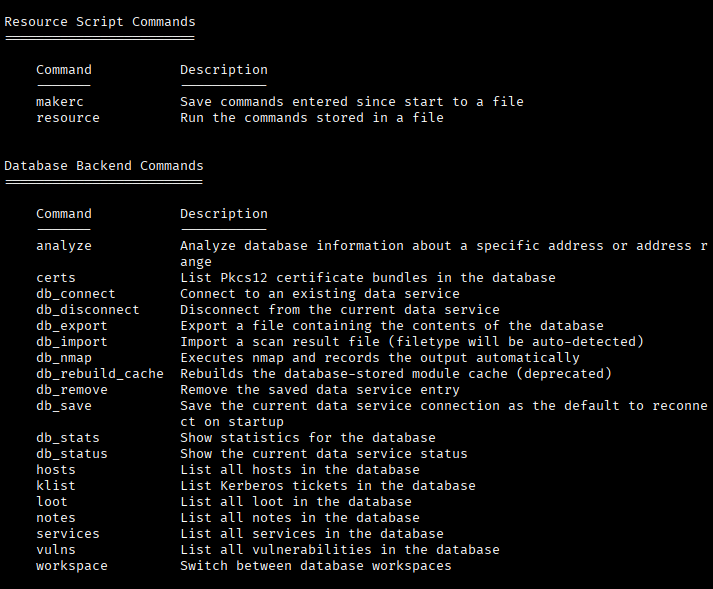Select the workspace command name
The image size is (713, 589).
tap(72, 566)
